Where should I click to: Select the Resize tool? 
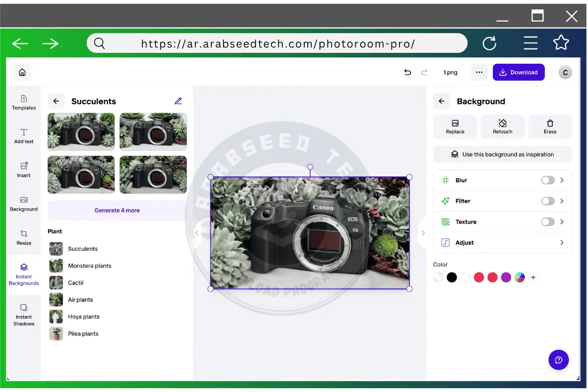click(24, 239)
